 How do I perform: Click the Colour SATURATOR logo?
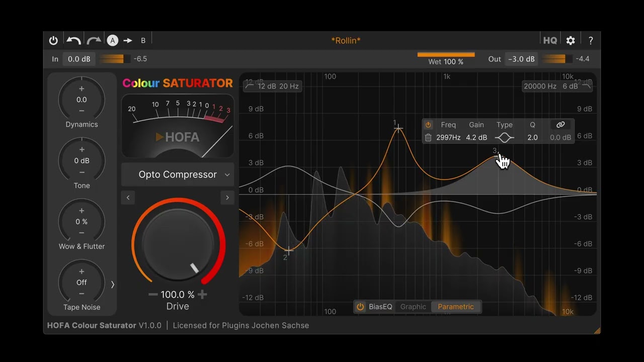click(x=178, y=83)
